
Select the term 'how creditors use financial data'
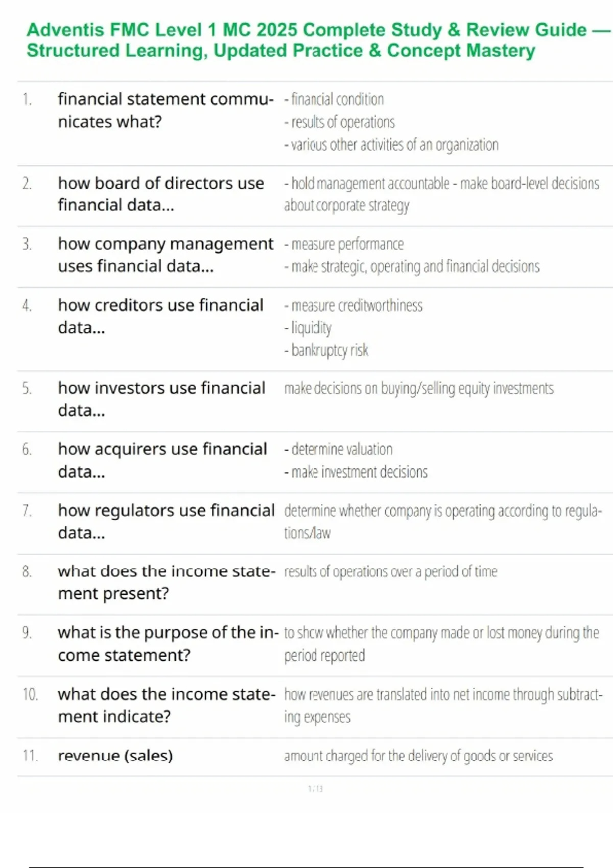pyautogui.click(x=160, y=316)
